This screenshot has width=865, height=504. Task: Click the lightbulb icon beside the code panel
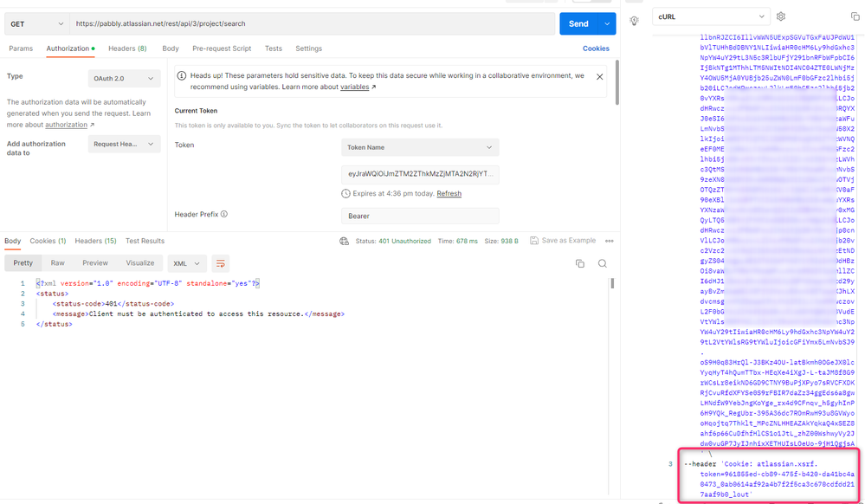click(635, 21)
